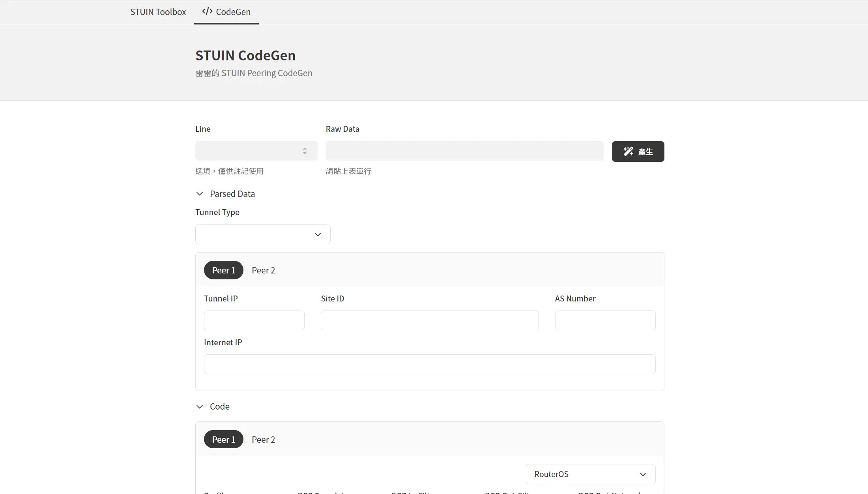Open the STUIN Toolbox menu item

[x=158, y=12]
